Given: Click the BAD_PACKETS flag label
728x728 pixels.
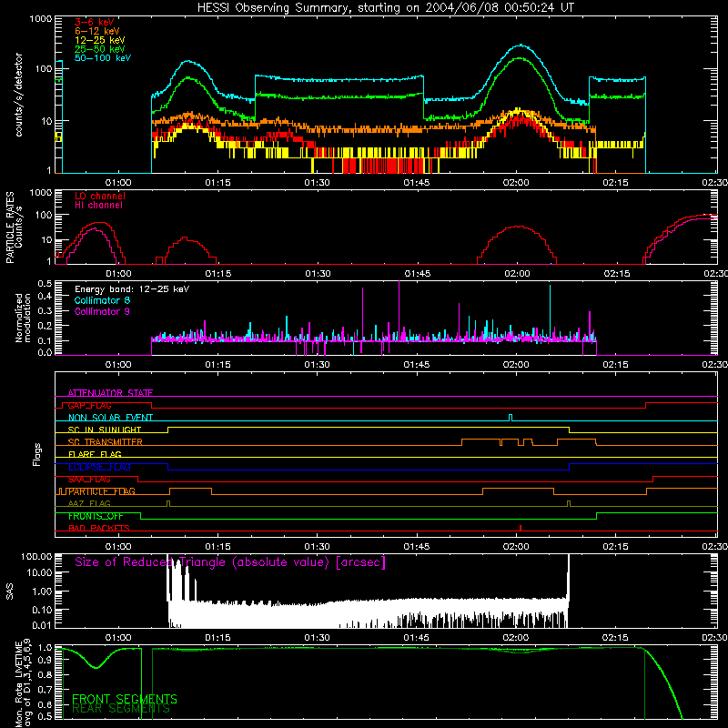Looking at the screenshot, I should 99,529.
